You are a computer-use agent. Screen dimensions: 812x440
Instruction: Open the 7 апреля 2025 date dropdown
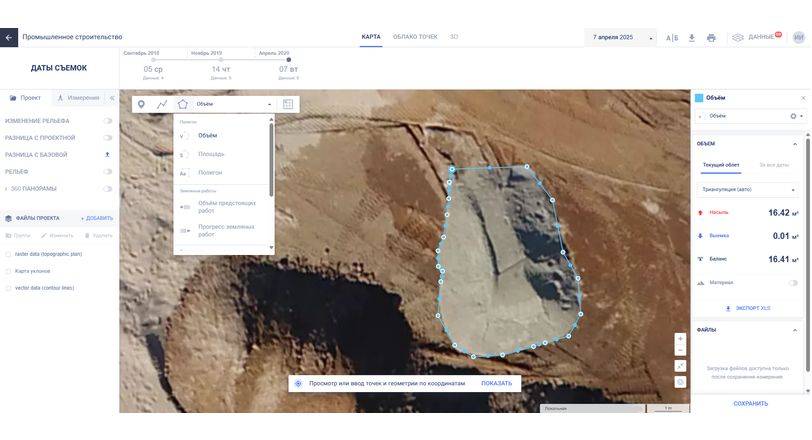coord(621,37)
